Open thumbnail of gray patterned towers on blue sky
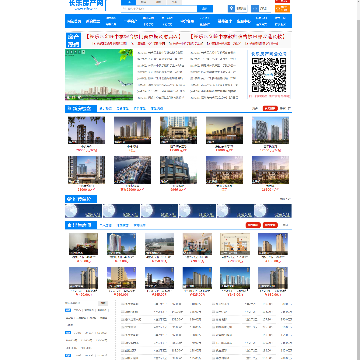This screenshot has width=360, height=360. pos(270,130)
